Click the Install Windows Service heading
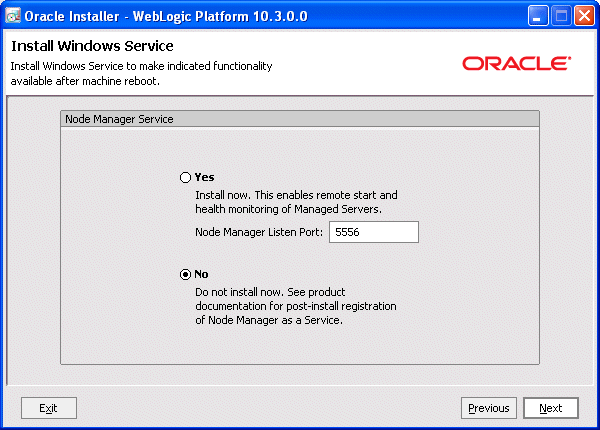 pos(92,46)
